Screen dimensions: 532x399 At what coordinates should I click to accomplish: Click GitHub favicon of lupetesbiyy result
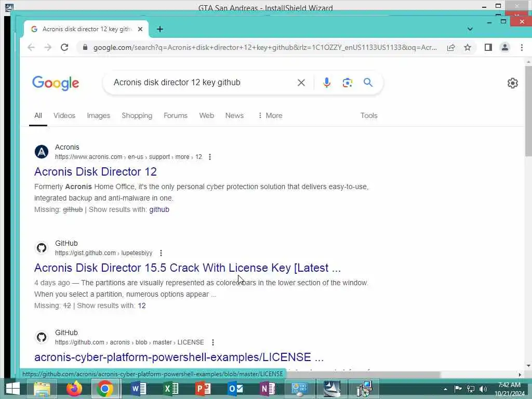[x=42, y=248]
